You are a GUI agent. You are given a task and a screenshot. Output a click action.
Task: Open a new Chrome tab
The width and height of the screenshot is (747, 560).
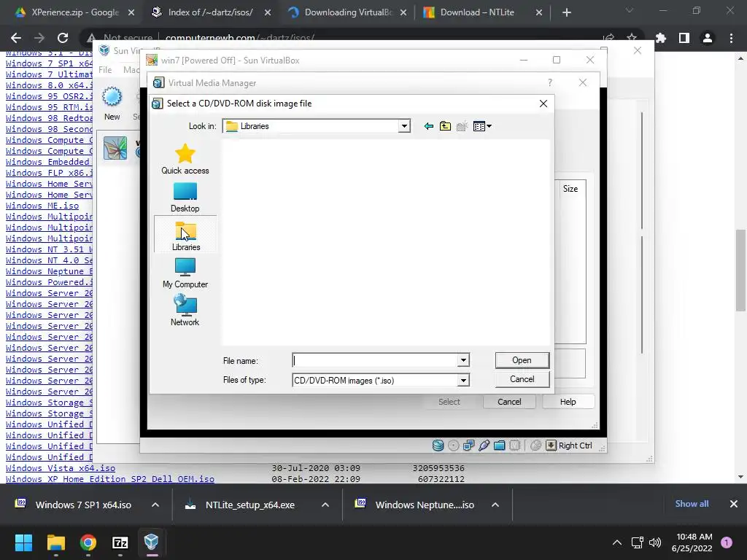coord(566,12)
